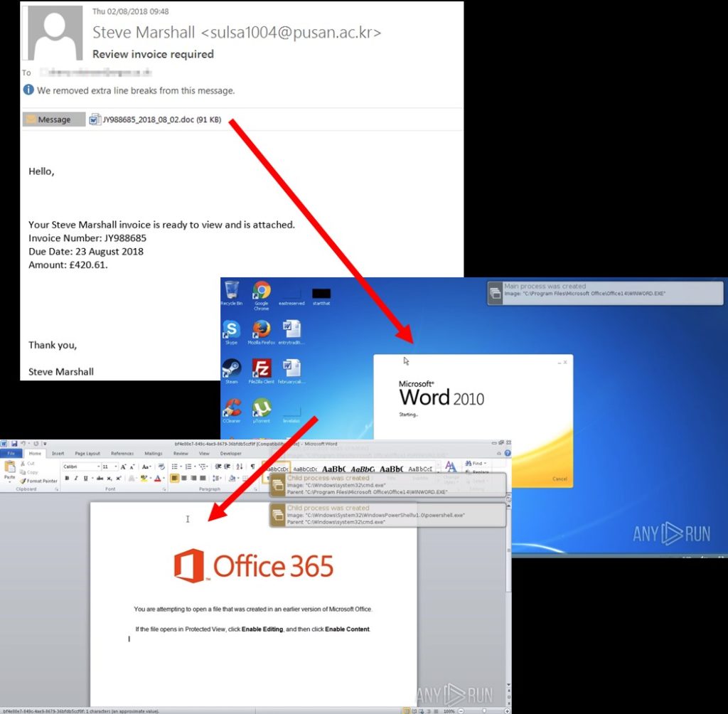728x714 pixels.
Task: Open Skype desktop shortcut
Action: point(231,333)
